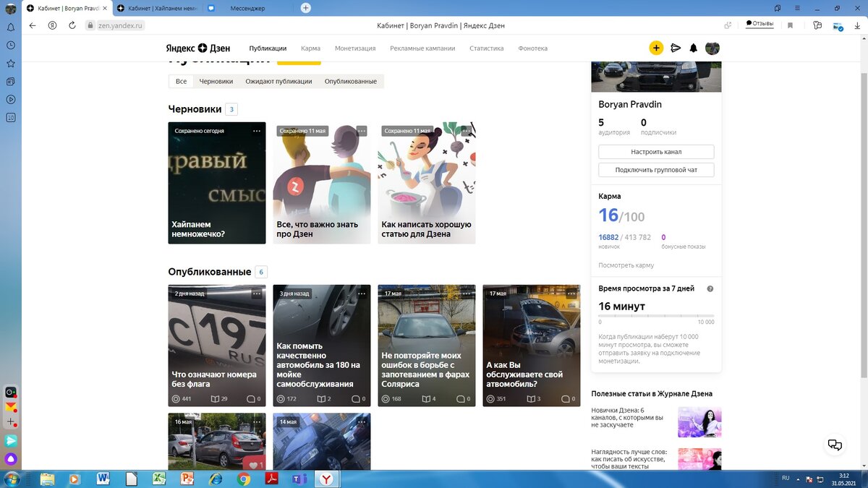Screen dimensions: 868x488
Task: Click the Отзывы button in address bar
Action: point(759,24)
